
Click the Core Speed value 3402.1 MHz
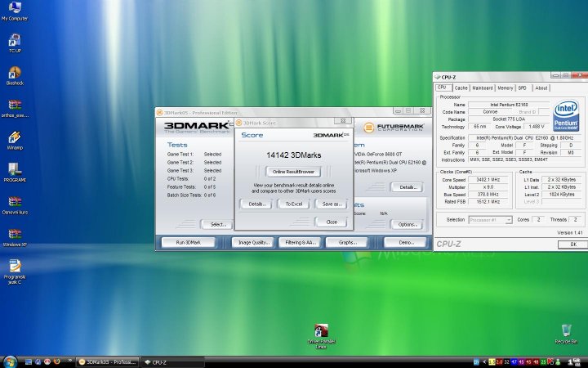pos(488,180)
